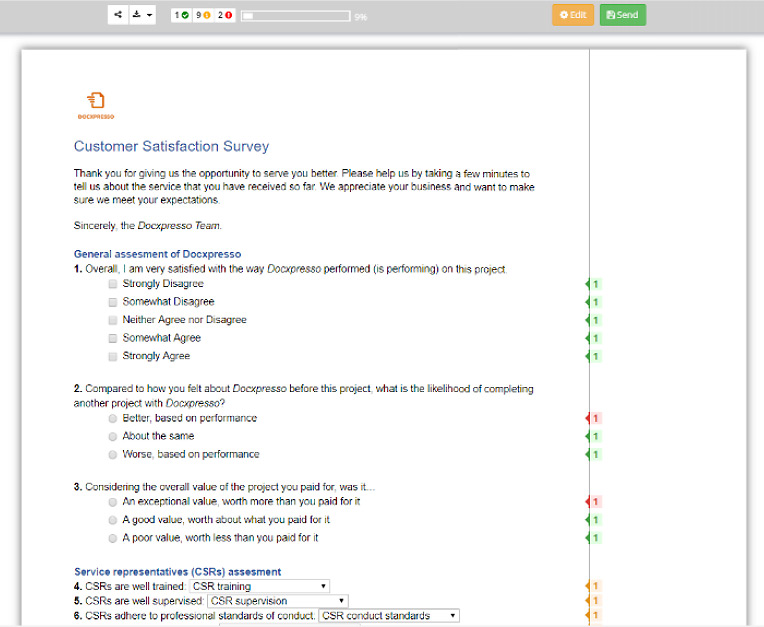Select the 'About the same' radio button
The image size is (764, 627).
tap(113, 437)
